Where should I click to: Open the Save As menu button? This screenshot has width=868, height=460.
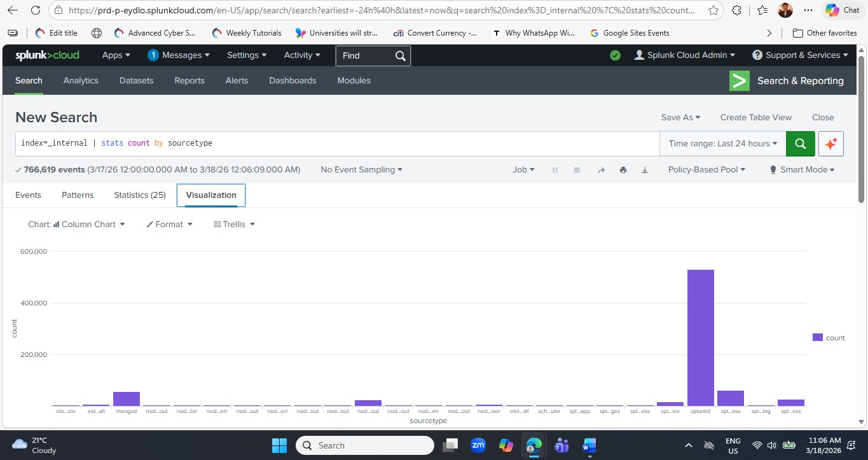click(x=680, y=118)
